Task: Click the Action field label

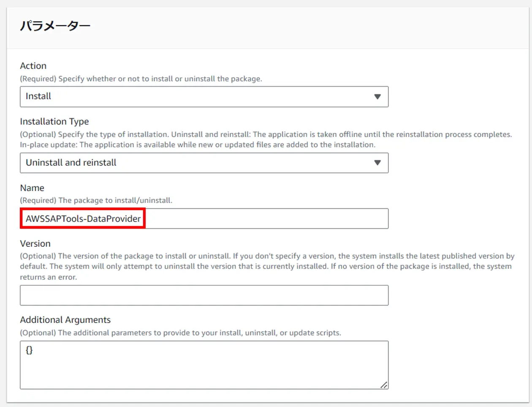Action: click(x=33, y=66)
